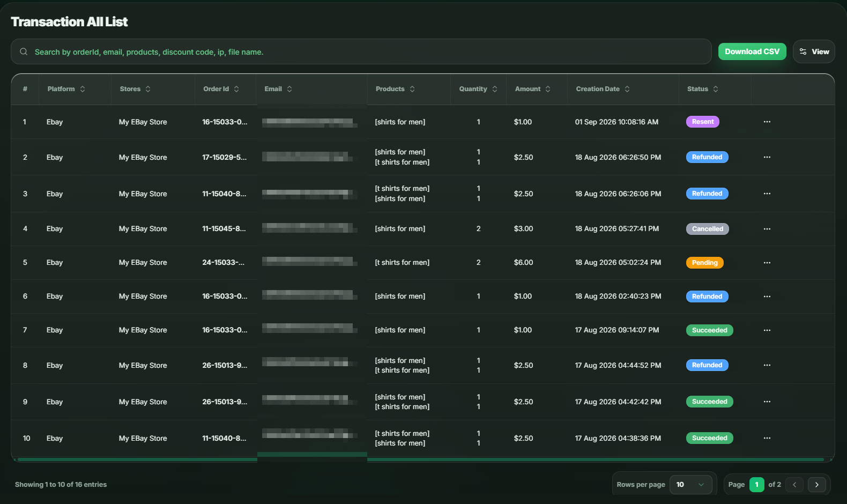Image resolution: width=847 pixels, height=504 pixels.
Task: Open actions menu for row 10
Action: (767, 438)
